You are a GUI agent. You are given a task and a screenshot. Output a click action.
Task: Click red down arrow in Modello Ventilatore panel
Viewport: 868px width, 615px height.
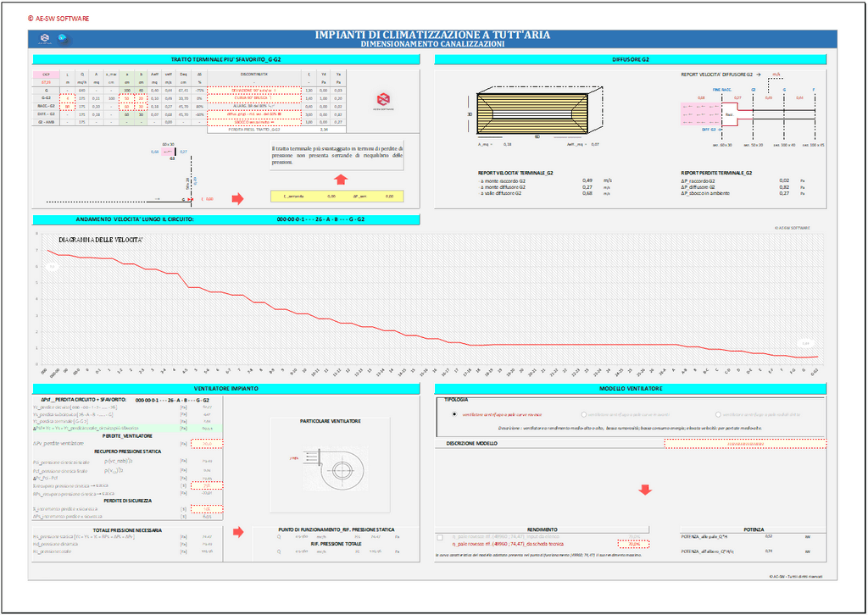(x=644, y=490)
